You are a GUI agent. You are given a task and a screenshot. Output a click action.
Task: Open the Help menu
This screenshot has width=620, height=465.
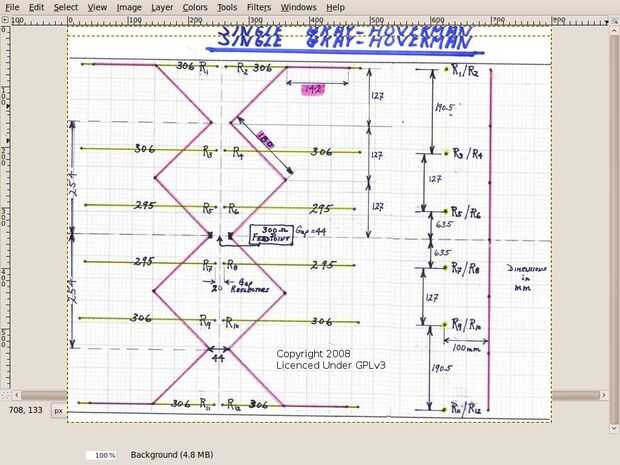point(335,8)
